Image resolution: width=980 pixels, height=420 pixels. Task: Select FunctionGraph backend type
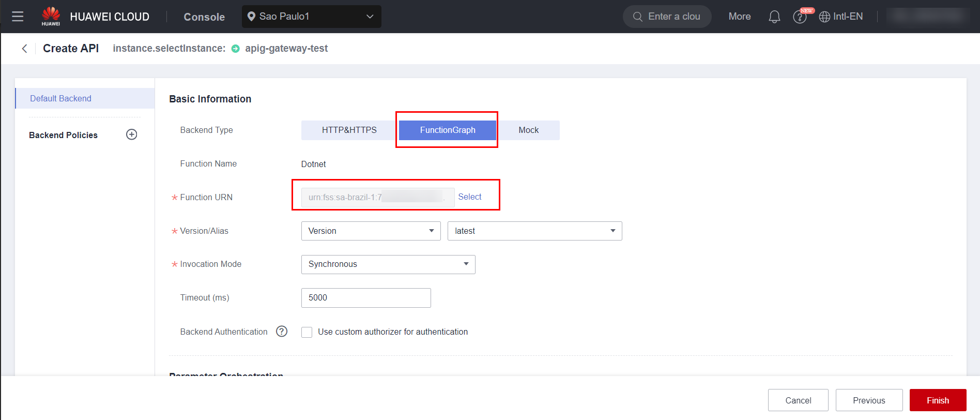[447, 130]
